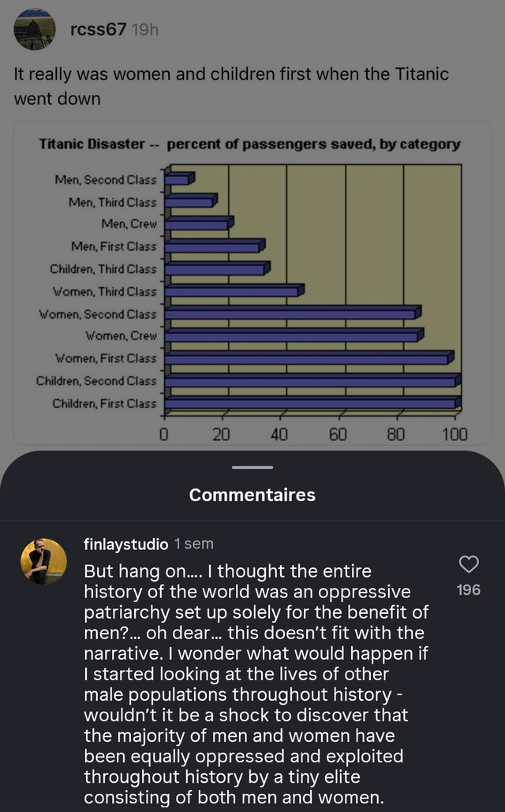505x812 pixels.
Task: Like finlaystudio's comment with the heart icon
Action: click(x=469, y=564)
